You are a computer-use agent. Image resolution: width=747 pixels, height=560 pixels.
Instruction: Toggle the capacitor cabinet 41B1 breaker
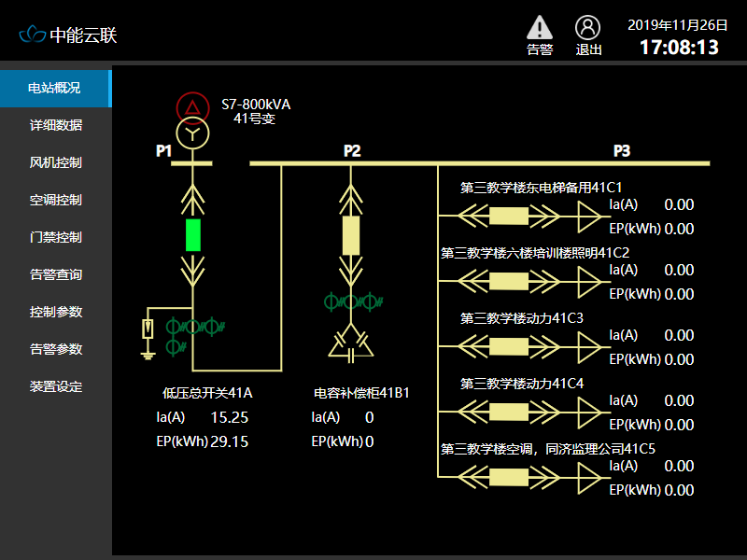coord(351,234)
